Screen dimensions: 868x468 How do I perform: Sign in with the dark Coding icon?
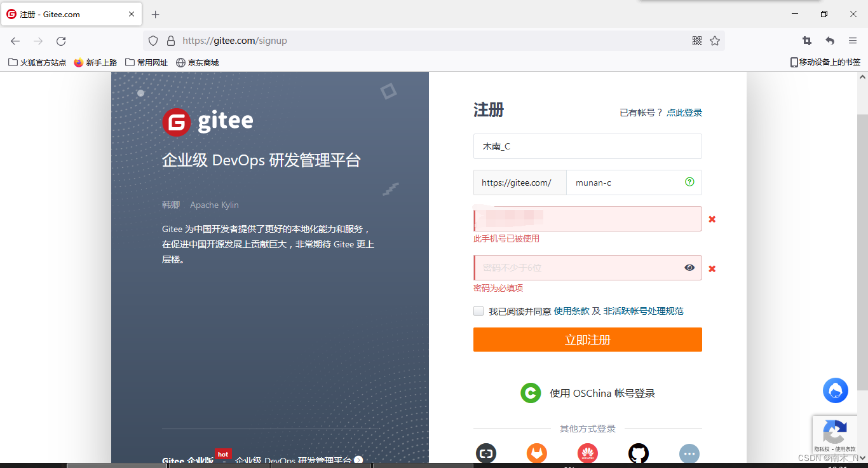(x=486, y=454)
